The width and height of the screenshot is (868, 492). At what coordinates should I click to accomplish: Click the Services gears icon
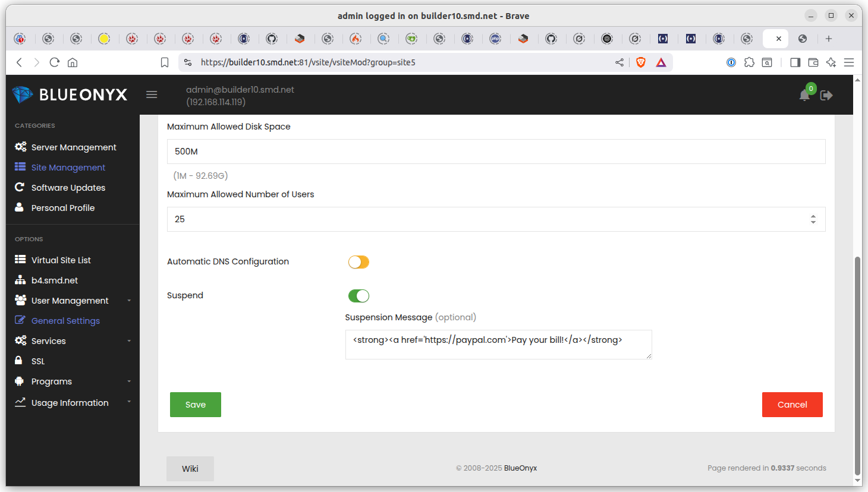(20, 340)
